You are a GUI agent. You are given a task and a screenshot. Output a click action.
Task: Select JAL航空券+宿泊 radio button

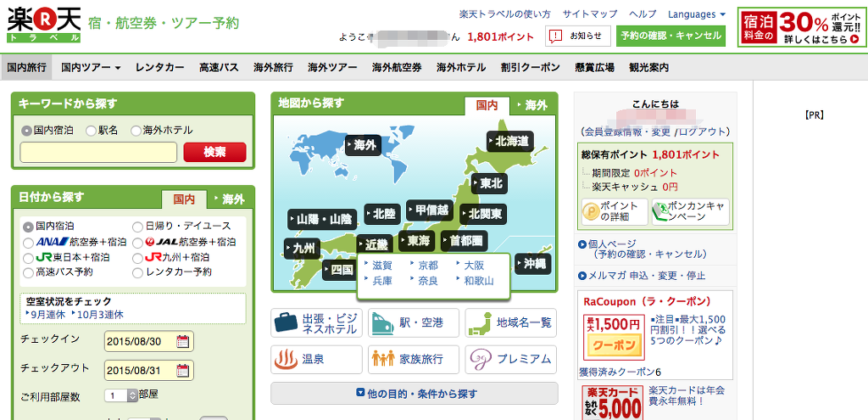coord(137,243)
